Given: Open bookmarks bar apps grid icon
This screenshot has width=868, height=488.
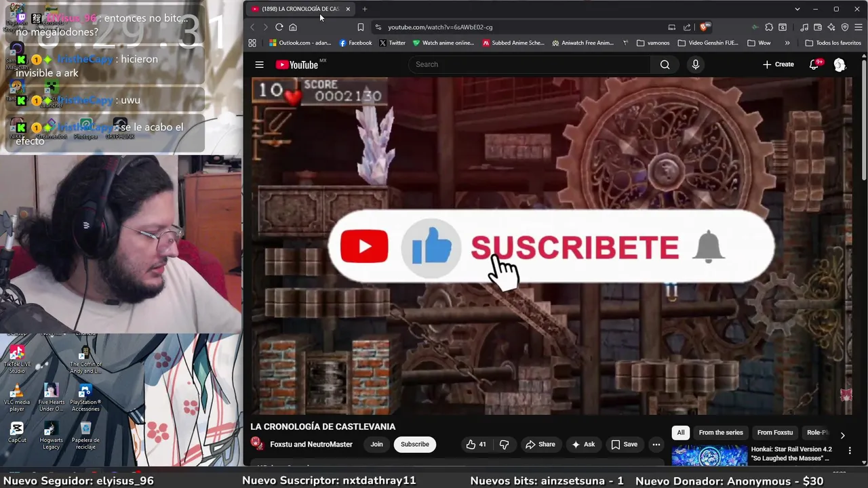Looking at the screenshot, I should (252, 43).
